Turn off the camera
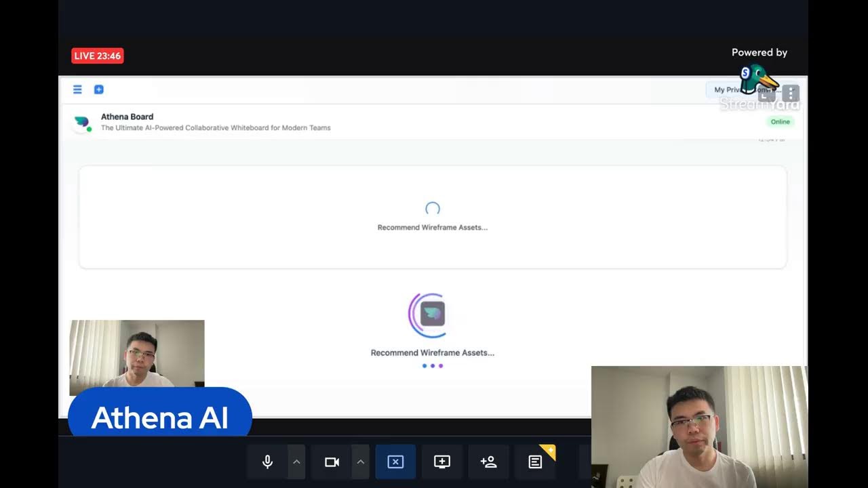Viewport: 868px width, 488px height. (332, 462)
